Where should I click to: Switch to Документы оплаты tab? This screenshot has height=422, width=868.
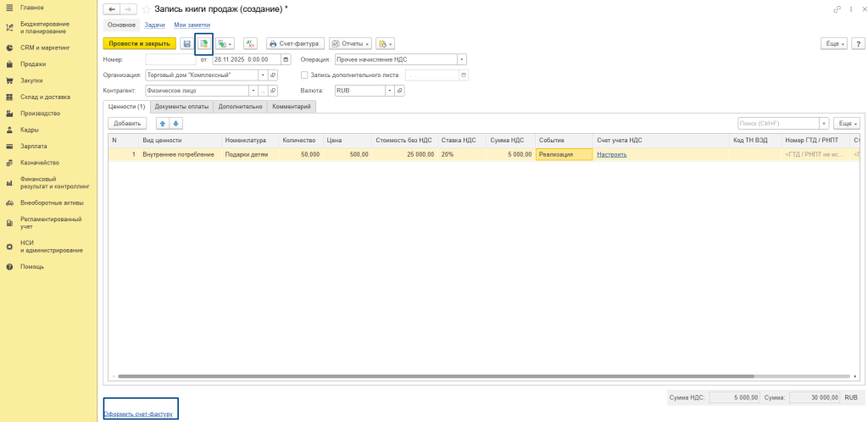point(182,107)
